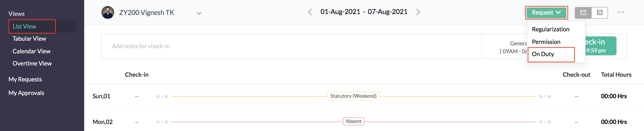This screenshot has width=644, height=131.
Task: Open the Overtime View
Action: click(x=32, y=63)
